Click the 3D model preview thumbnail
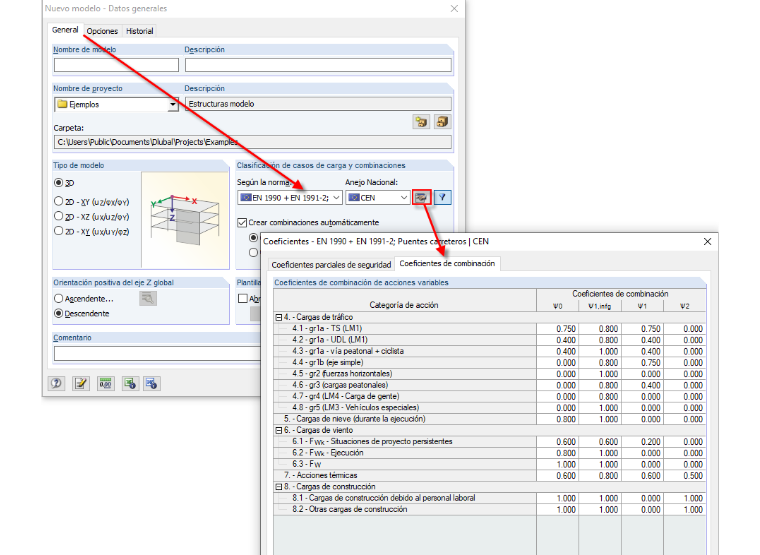Viewport: 760px width, 555px height. coord(185,220)
